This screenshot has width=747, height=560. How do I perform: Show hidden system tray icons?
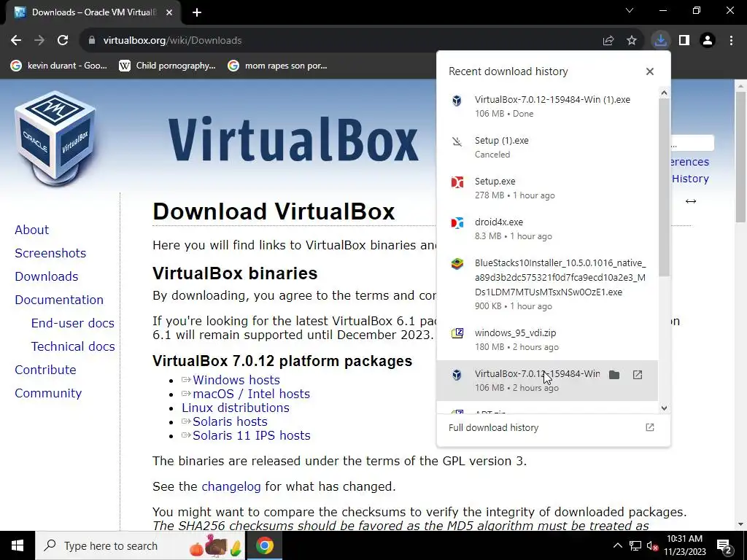(617, 545)
